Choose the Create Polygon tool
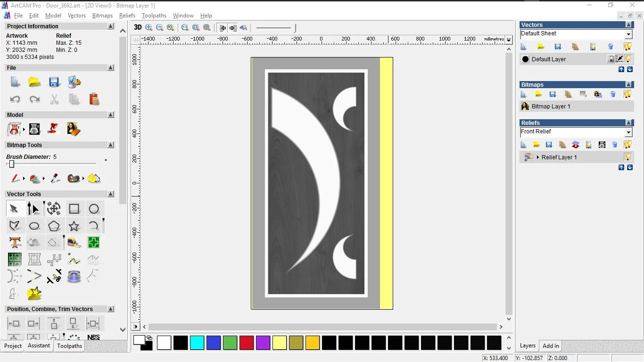The width and height of the screenshot is (644, 362). point(54,226)
